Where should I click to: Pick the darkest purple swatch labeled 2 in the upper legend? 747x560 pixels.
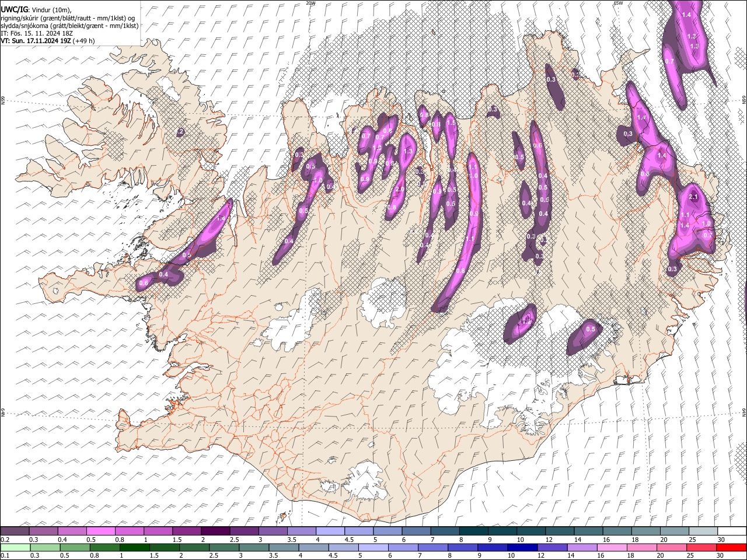pos(215,531)
